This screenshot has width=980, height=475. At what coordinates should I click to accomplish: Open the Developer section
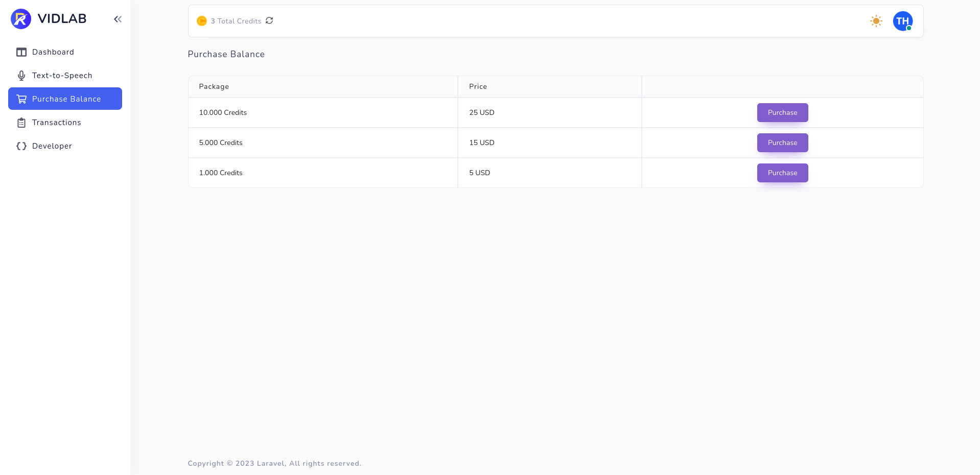[65, 146]
